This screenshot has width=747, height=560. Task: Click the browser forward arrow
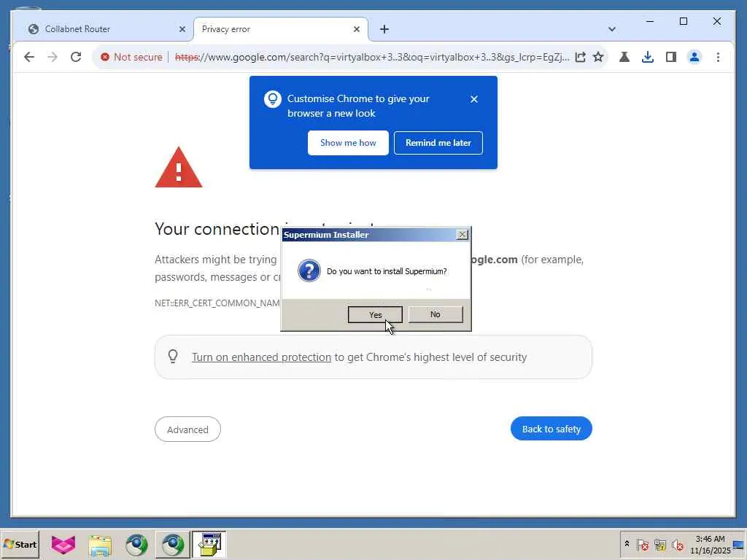click(x=53, y=57)
